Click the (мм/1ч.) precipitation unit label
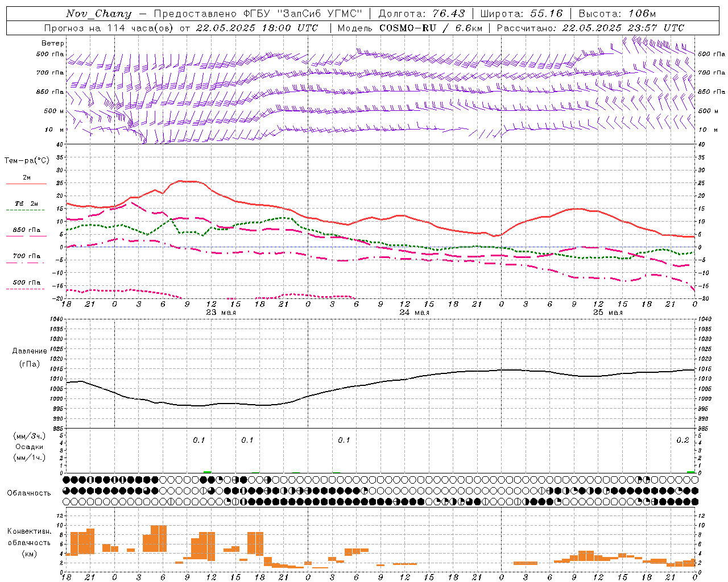728x582 pixels. tap(30, 458)
